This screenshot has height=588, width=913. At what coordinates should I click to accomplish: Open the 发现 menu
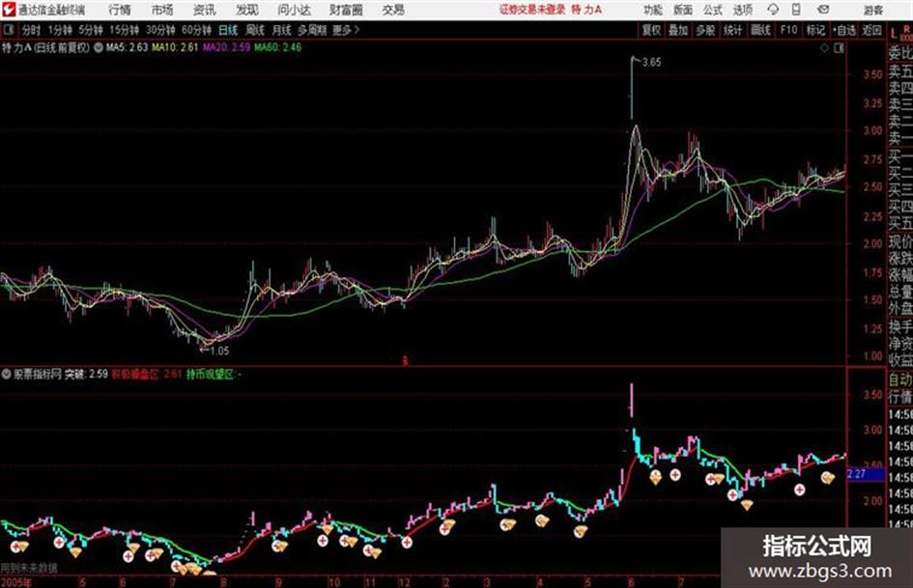click(247, 10)
